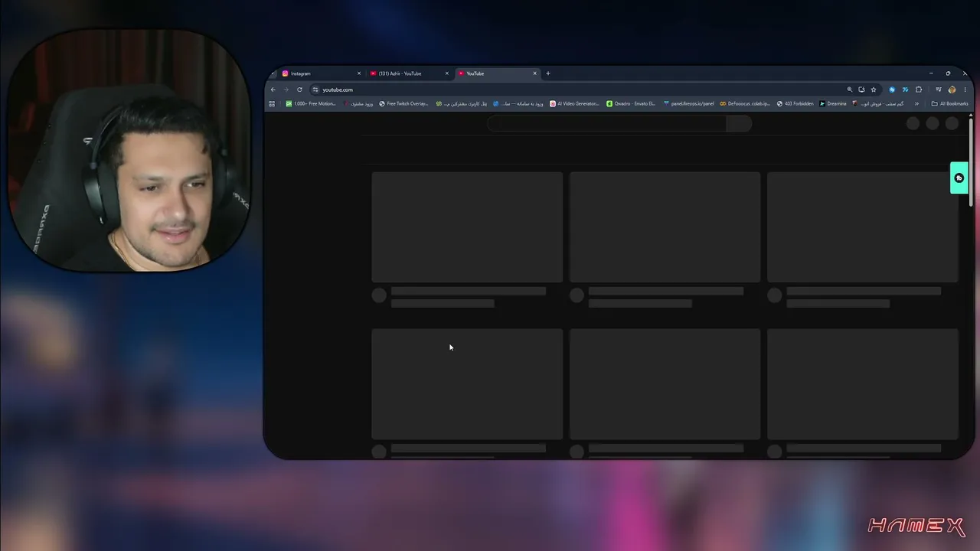The height and width of the screenshot is (551, 980).
Task: Open the Qwadro - Envato bookmark
Action: point(631,104)
